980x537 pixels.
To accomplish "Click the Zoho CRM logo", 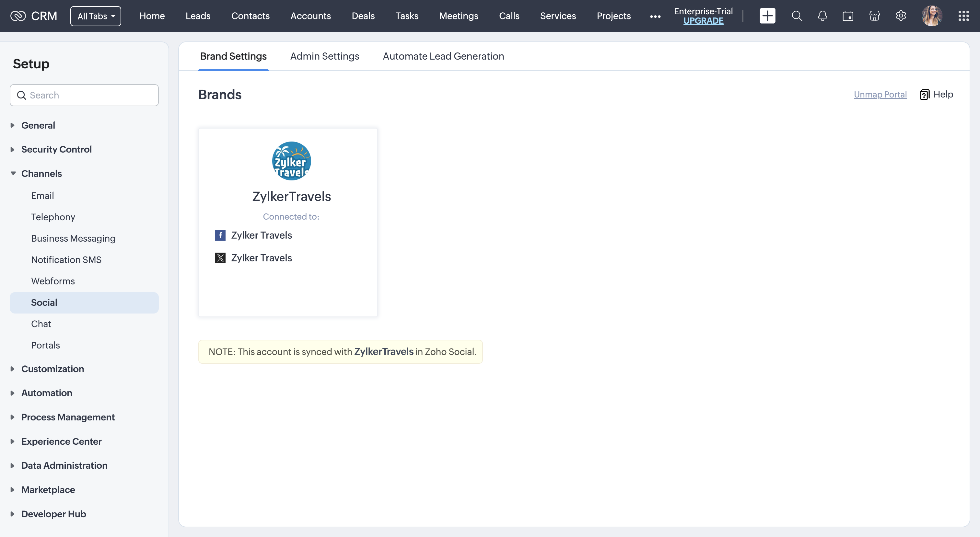I will [33, 16].
